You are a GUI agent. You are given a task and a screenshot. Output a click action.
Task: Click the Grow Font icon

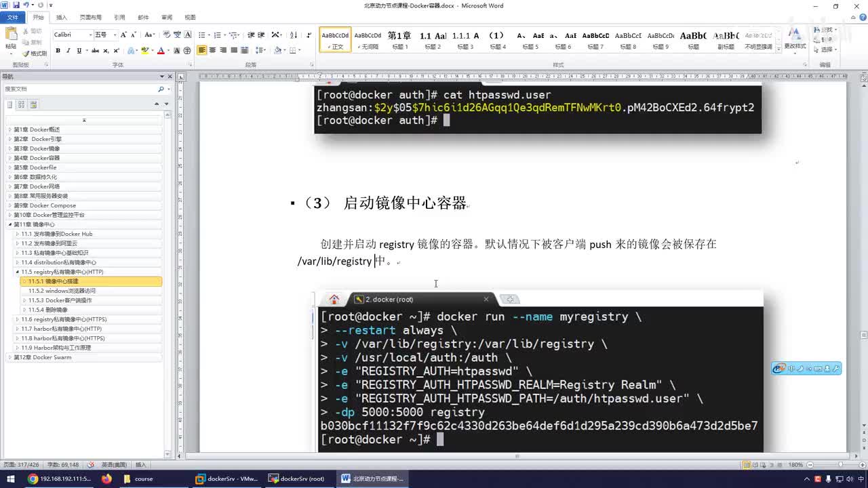tap(124, 35)
